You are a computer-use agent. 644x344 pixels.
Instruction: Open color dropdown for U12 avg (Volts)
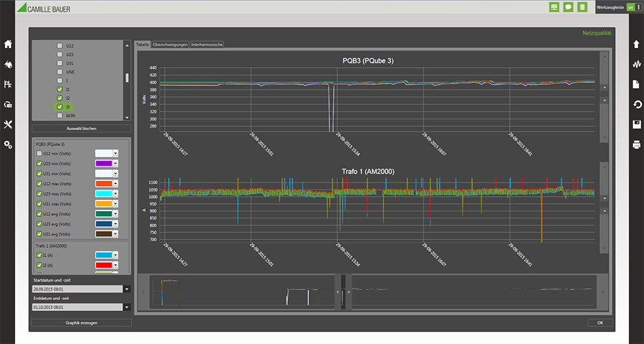click(x=116, y=214)
